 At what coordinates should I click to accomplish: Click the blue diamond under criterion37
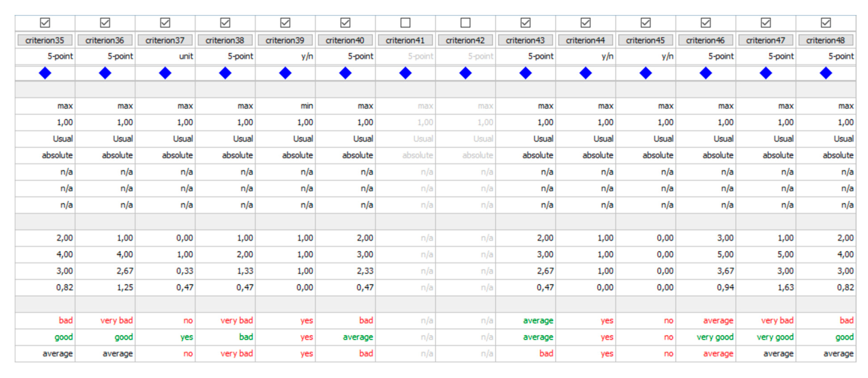(165, 73)
